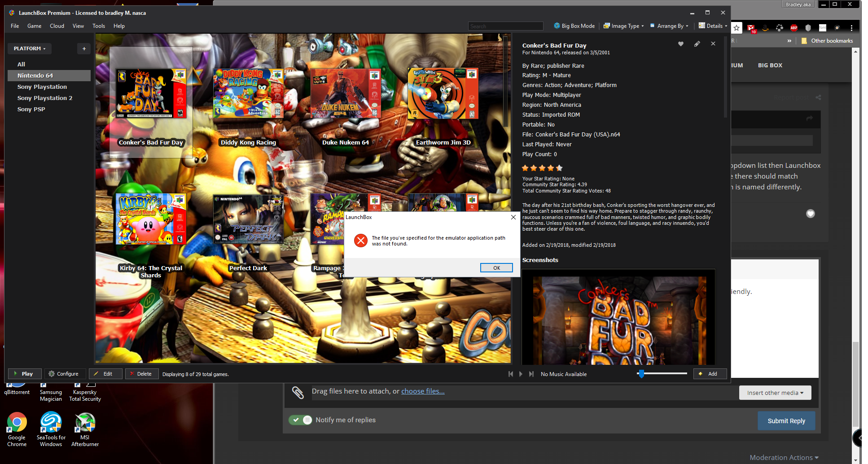The image size is (868, 464).
Task: Open Adblock Plus extension icon
Action: click(794, 28)
